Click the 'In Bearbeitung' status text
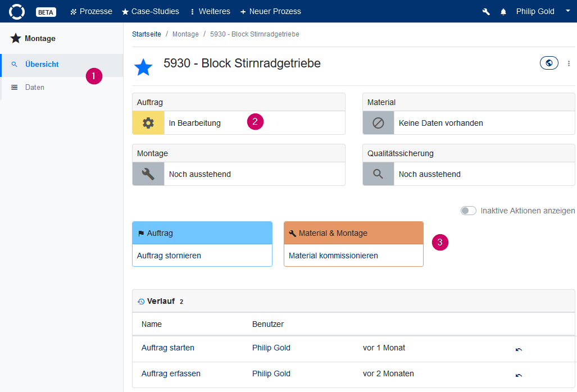The height and width of the screenshot is (392, 577). (x=194, y=123)
